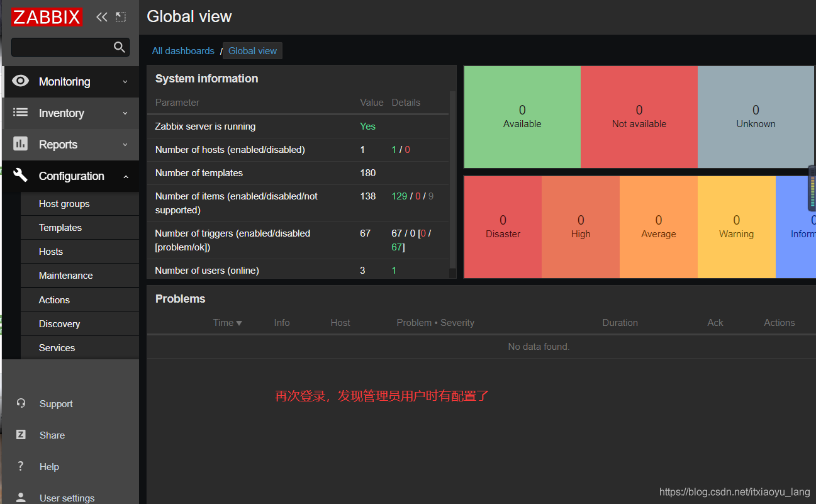Expand the Monitoring menu chevron
This screenshot has width=816, height=504.
pyautogui.click(x=125, y=82)
